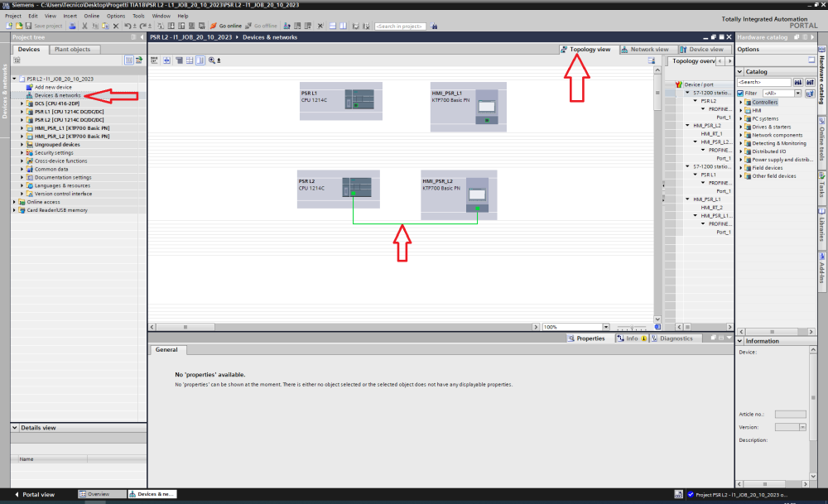Click the show page breaks grid icon
This screenshot has width=828, height=504.
point(190,60)
